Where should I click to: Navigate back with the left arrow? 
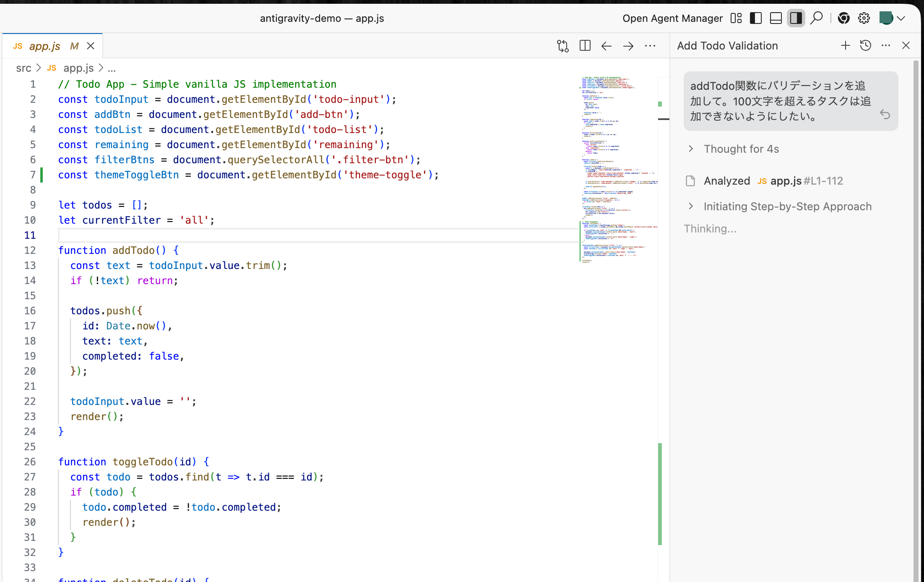click(x=606, y=46)
